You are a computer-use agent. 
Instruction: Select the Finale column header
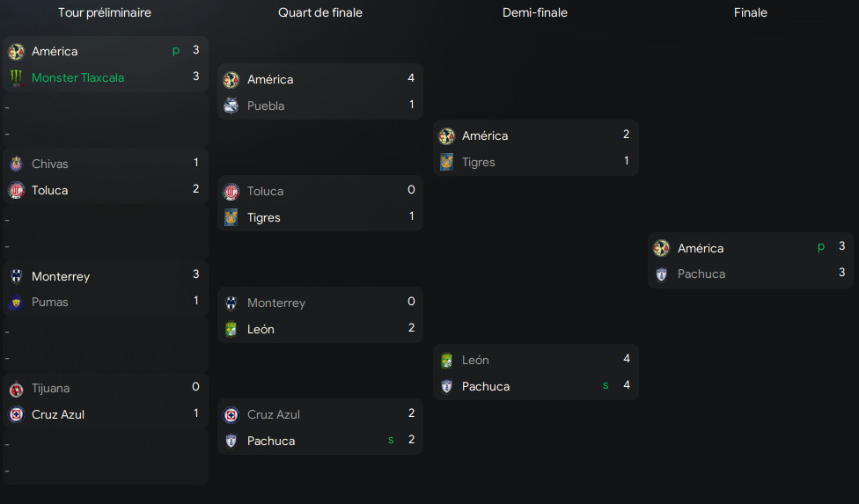pos(750,12)
